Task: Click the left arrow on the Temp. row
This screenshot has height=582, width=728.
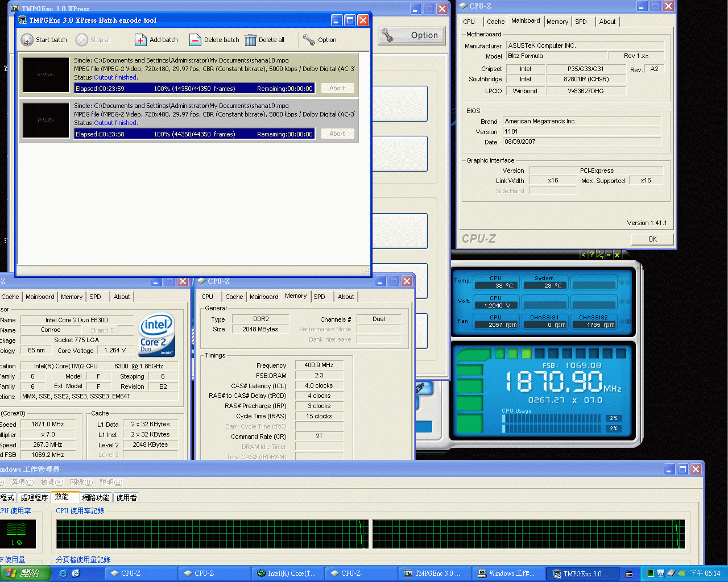Action: (x=622, y=282)
